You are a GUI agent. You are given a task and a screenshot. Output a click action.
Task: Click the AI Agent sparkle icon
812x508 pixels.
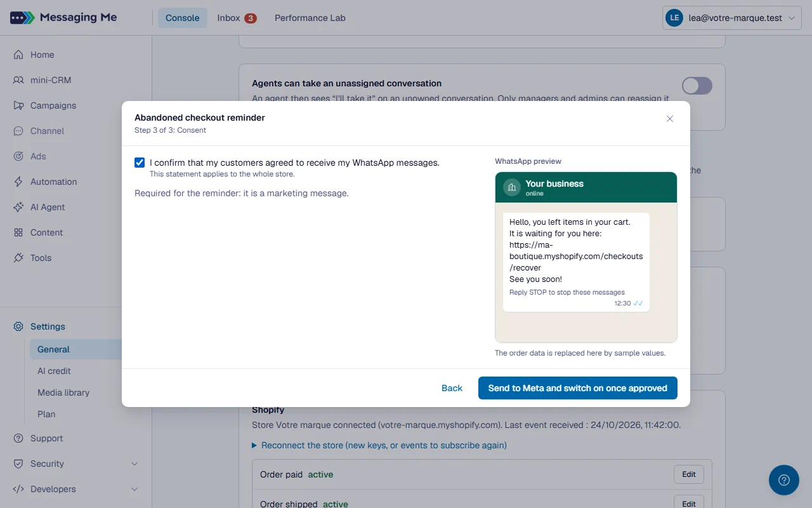pyautogui.click(x=18, y=207)
